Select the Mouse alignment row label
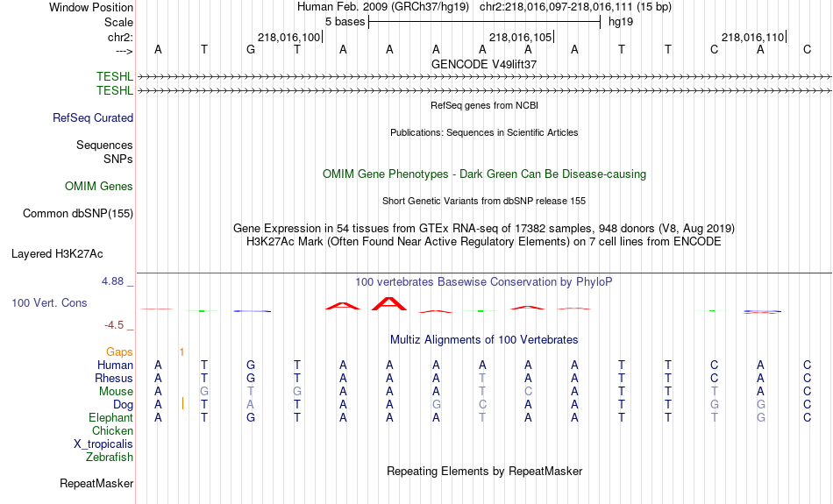Viewport: 833px width, 504px height. tap(116, 392)
